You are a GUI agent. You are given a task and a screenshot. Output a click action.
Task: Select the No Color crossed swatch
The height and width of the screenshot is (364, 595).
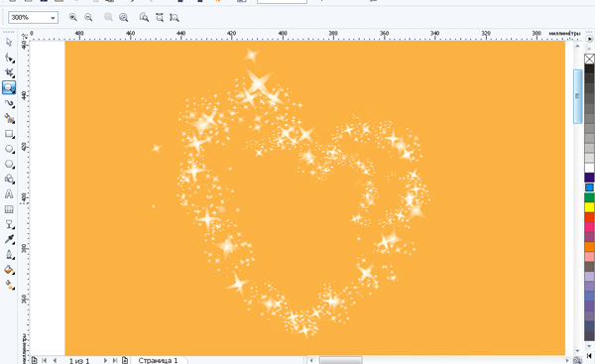point(589,59)
